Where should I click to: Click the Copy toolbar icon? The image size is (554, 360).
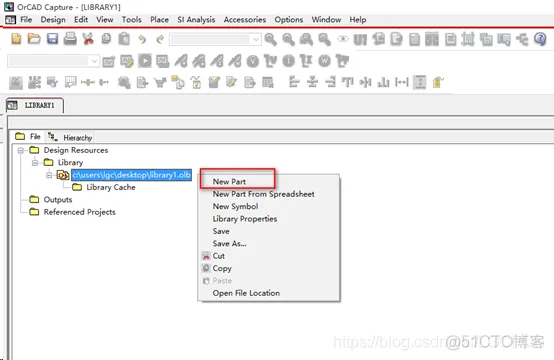[x=106, y=39]
